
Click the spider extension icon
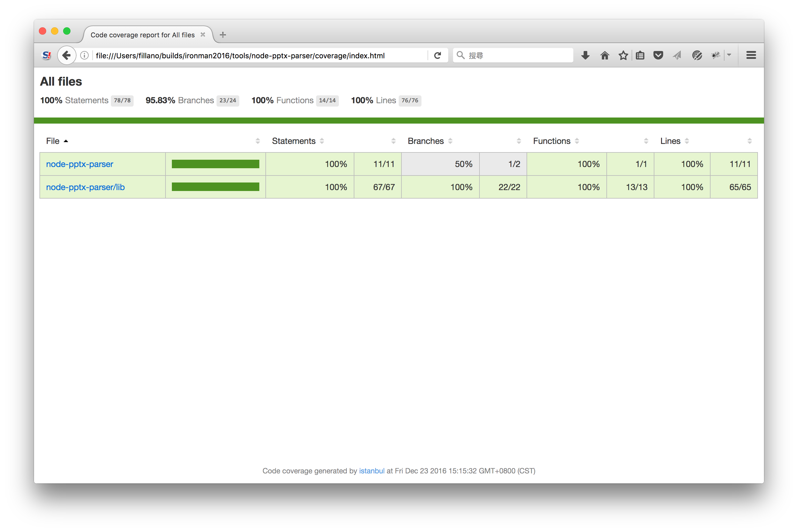[x=715, y=55]
